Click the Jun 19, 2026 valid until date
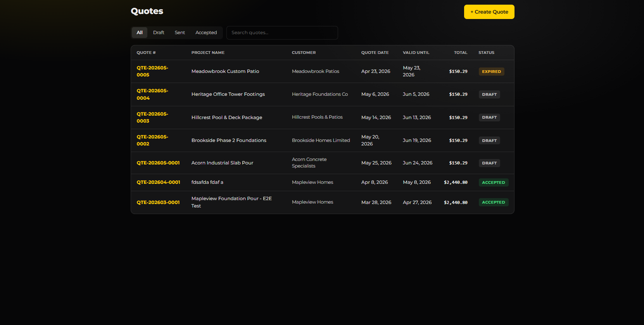Image resolution: width=644 pixels, height=325 pixels. point(417,140)
